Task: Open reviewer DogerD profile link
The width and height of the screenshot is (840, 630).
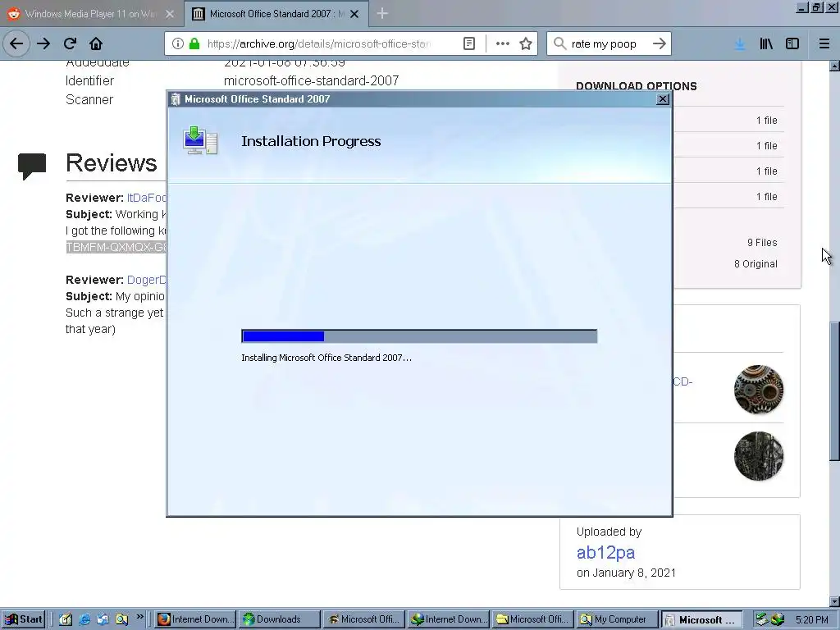Action: [x=146, y=280]
